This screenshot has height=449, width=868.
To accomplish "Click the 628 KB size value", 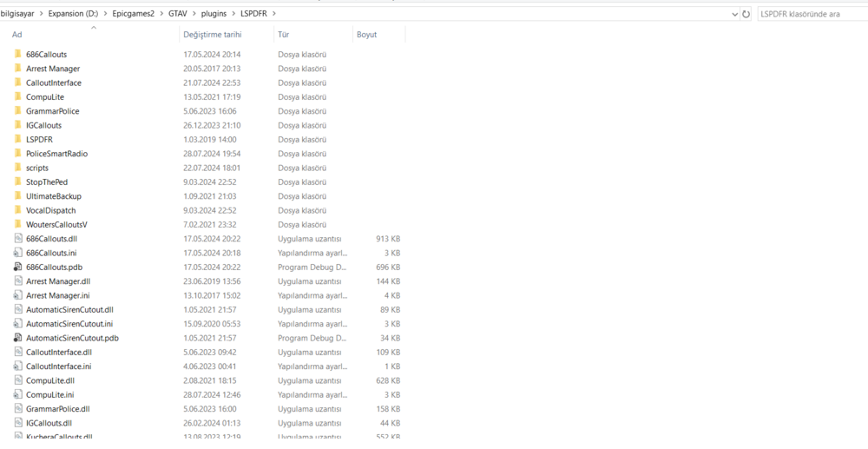I will [x=388, y=380].
